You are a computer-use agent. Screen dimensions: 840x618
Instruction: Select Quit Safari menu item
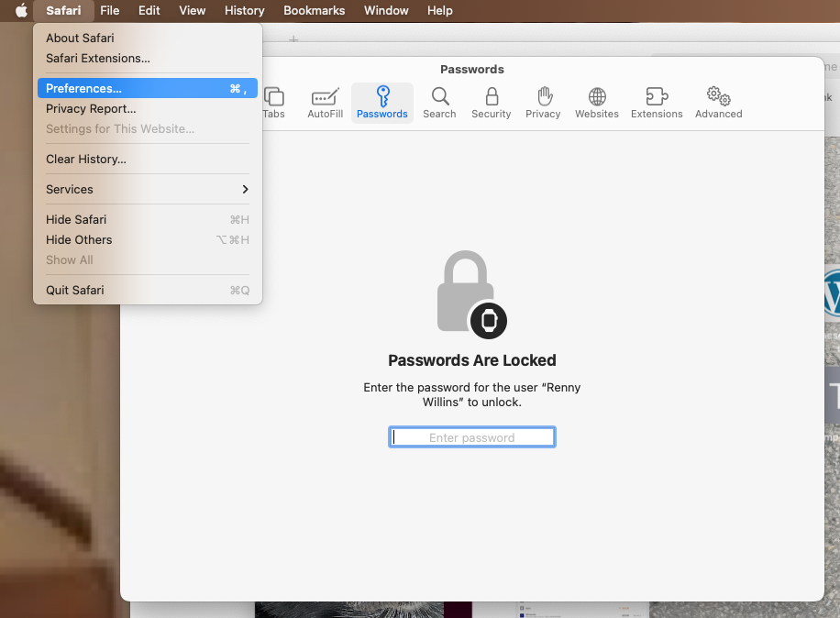point(75,291)
